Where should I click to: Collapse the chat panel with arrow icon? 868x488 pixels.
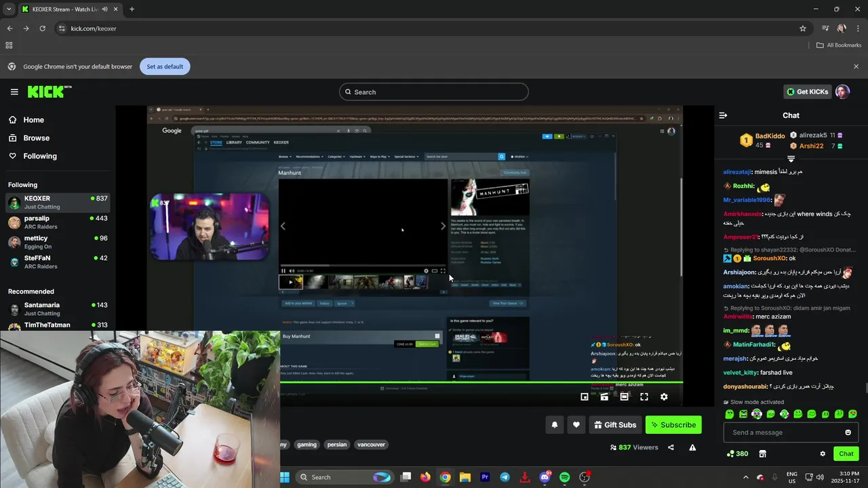click(x=723, y=115)
